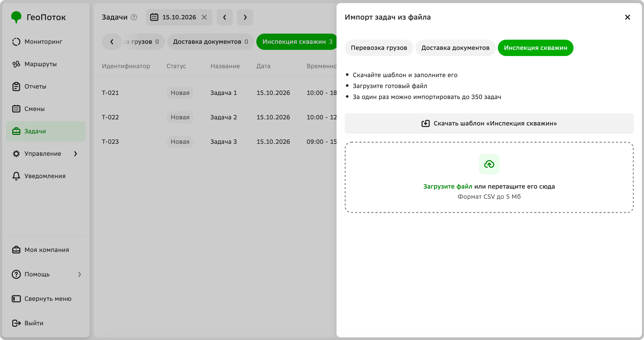Choose Перевозка грузов in import panel

(x=379, y=48)
